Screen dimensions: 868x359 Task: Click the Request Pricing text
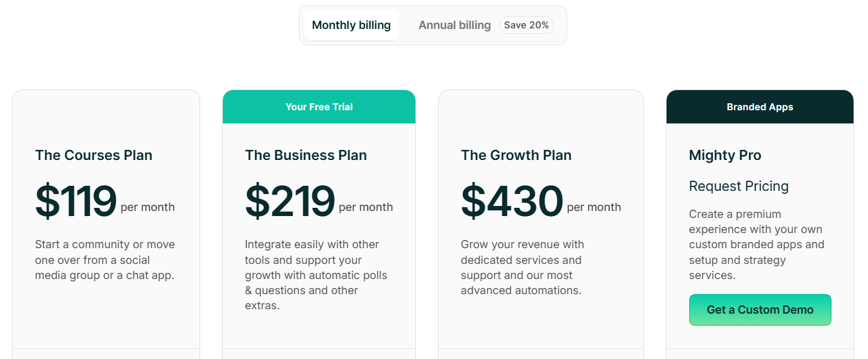click(x=739, y=186)
